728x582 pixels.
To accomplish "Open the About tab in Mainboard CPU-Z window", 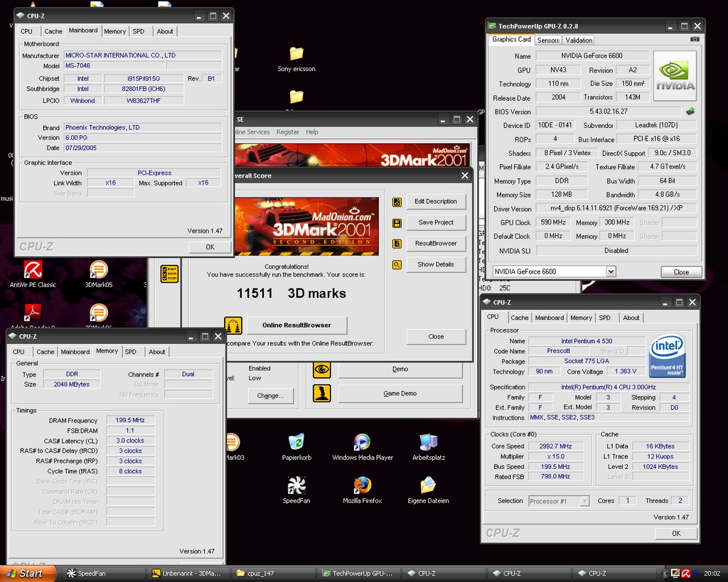I will (x=164, y=31).
